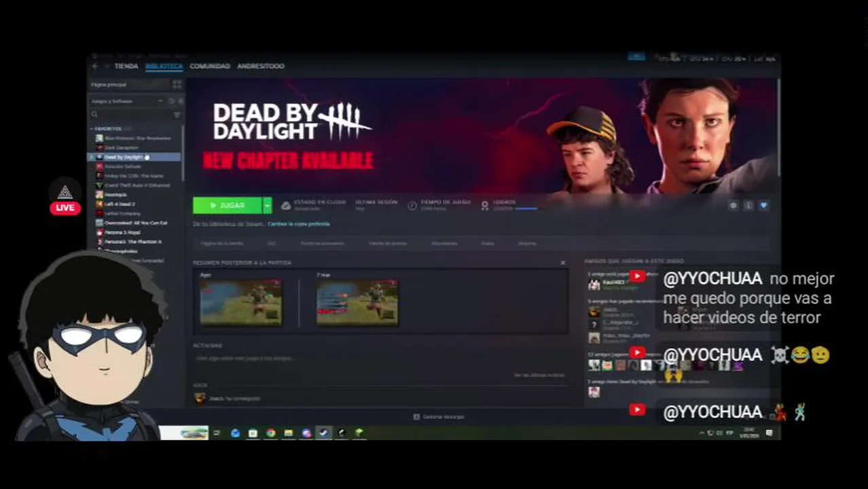Switch to the BIBLIOTECA tab

[x=164, y=66]
